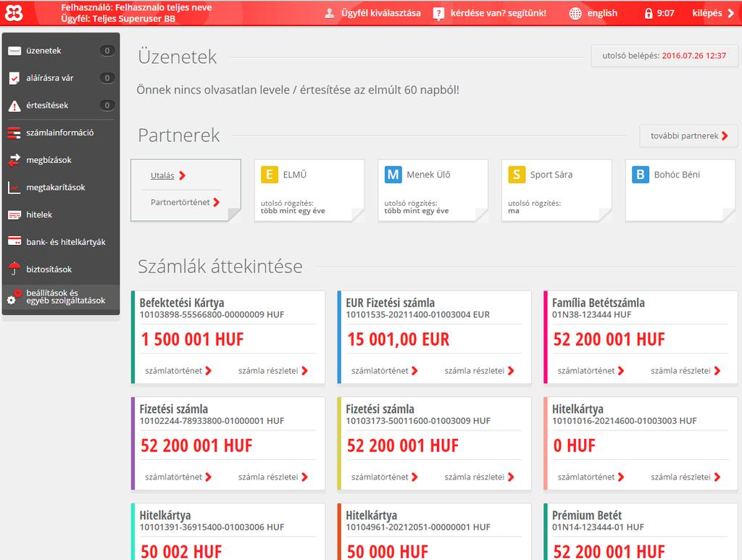The width and height of the screenshot is (742, 560).
Task: Log out with kilépés
Action: pos(707,13)
